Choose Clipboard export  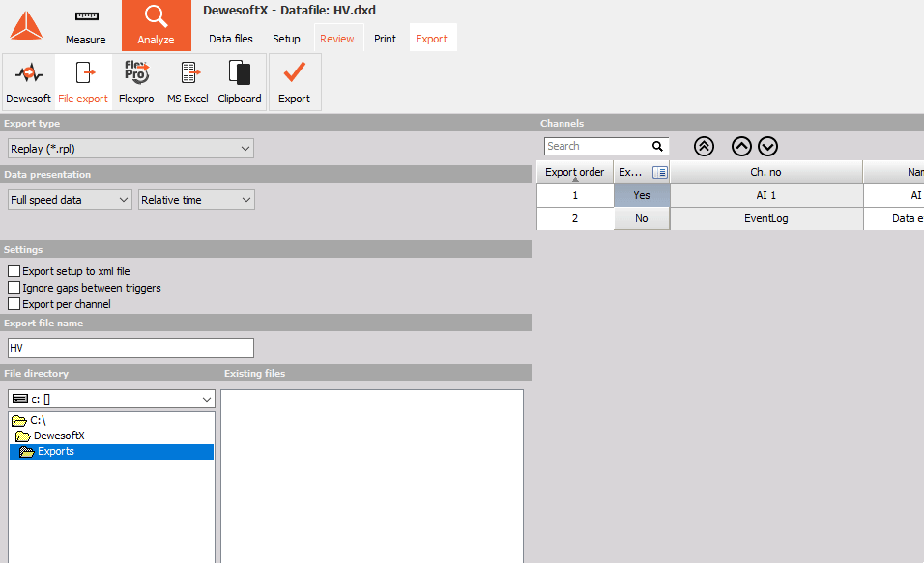tap(240, 82)
